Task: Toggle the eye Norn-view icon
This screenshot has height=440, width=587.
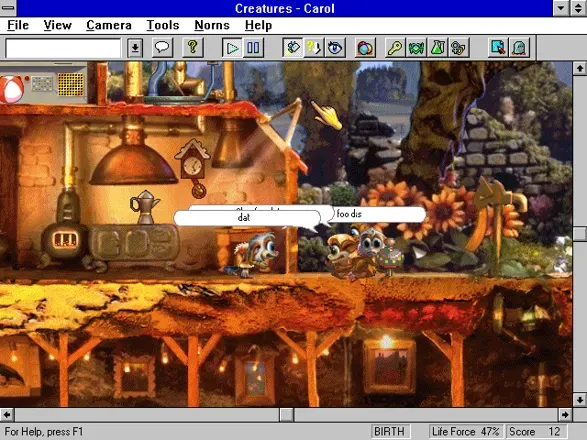Action: tap(335, 48)
